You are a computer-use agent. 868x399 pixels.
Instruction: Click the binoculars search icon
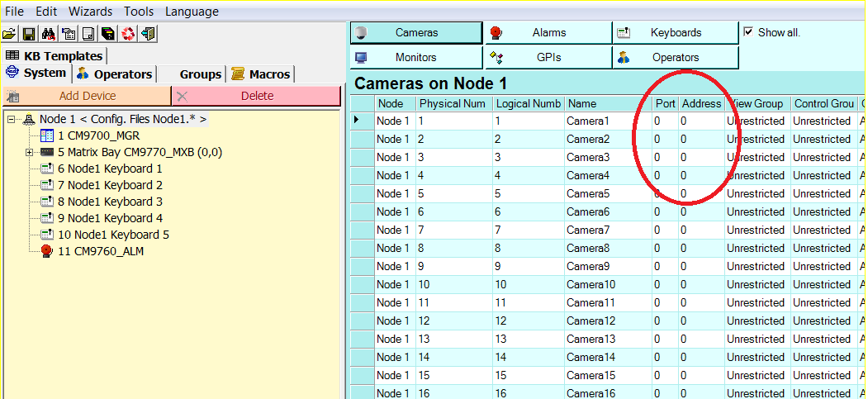pos(49,34)
